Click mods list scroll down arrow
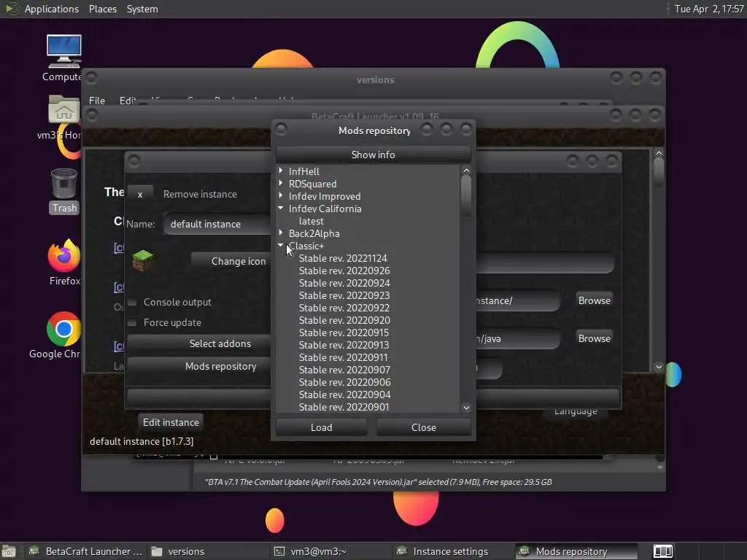747x560 pixels. click(466, 407)
